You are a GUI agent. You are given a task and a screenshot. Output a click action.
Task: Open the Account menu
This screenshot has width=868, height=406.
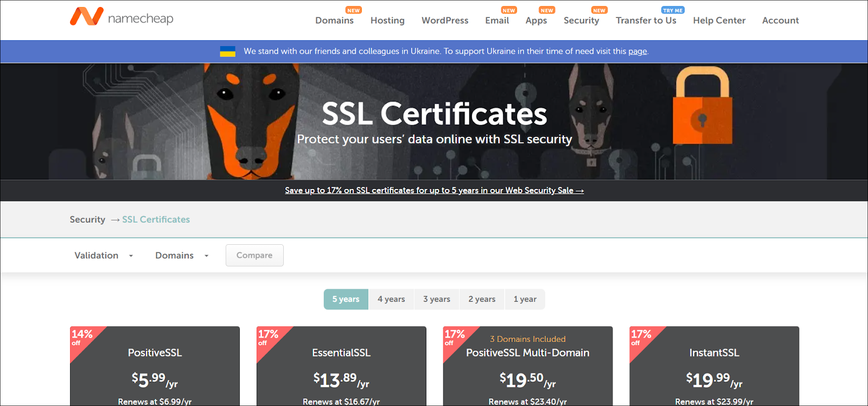[780, 21]
